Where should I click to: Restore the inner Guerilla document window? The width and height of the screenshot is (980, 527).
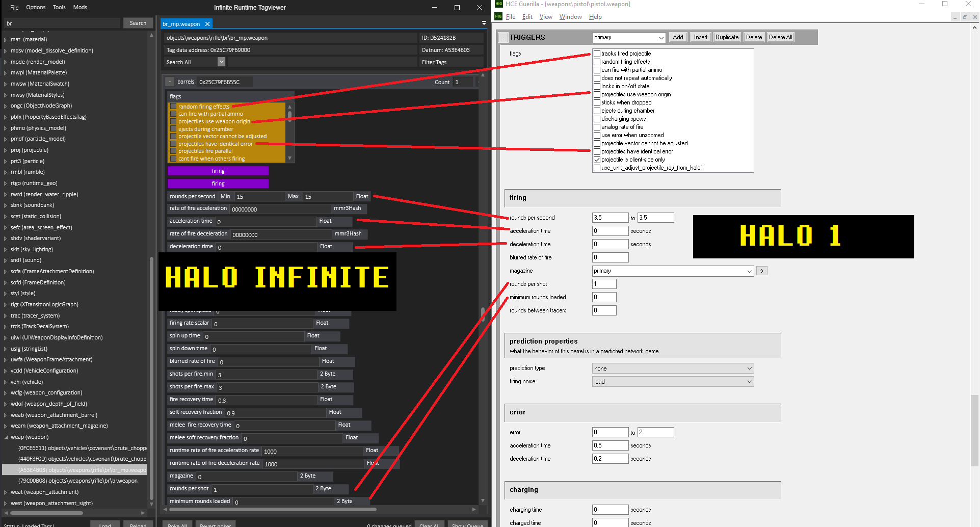pos(965,17)
